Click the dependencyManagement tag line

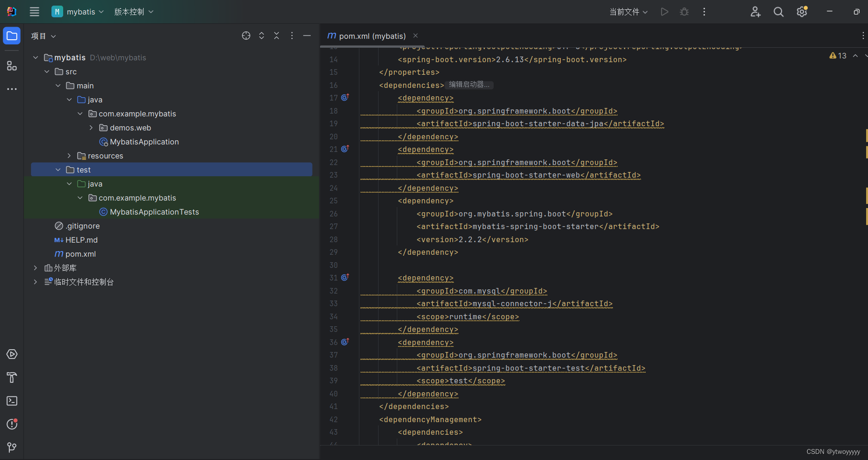430,419
